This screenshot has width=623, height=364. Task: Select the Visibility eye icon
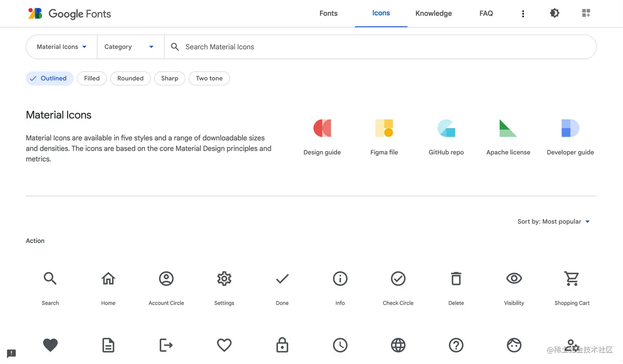[x=514, y=278]
